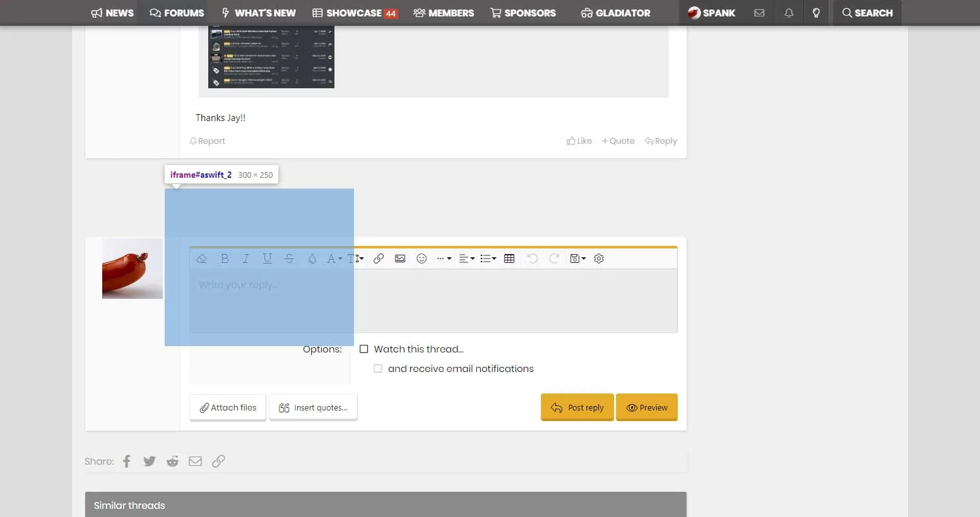Add post to multi-quote with +Quote
Screen dimensions: 980x517
(x=618, y=141)
